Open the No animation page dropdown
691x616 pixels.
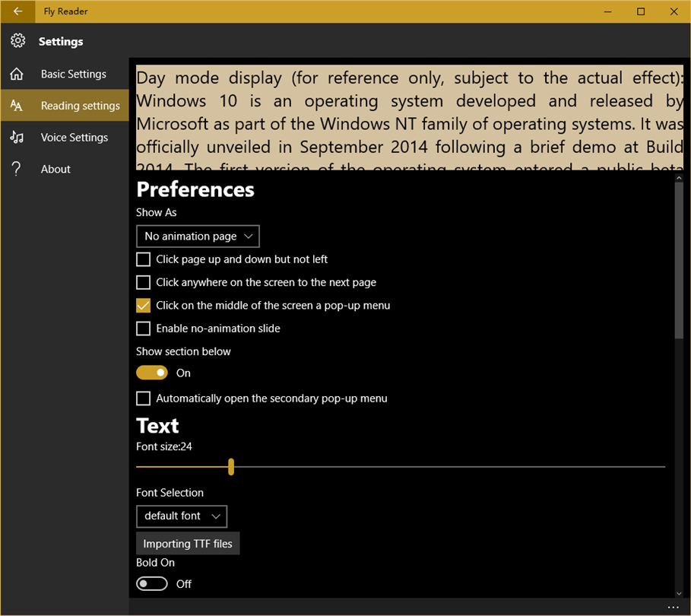click(198, 237)
